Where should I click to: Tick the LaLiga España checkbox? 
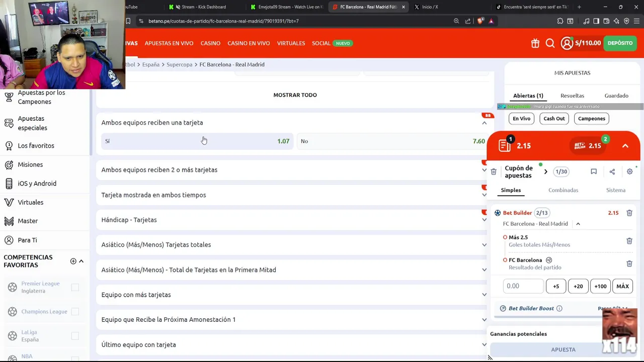pyautogui.click(x=75, y=336)
